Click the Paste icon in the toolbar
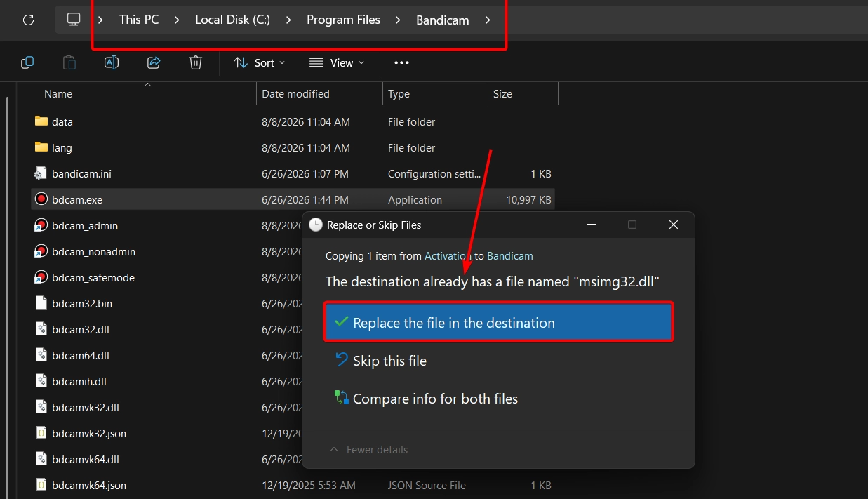 point(69,62)
